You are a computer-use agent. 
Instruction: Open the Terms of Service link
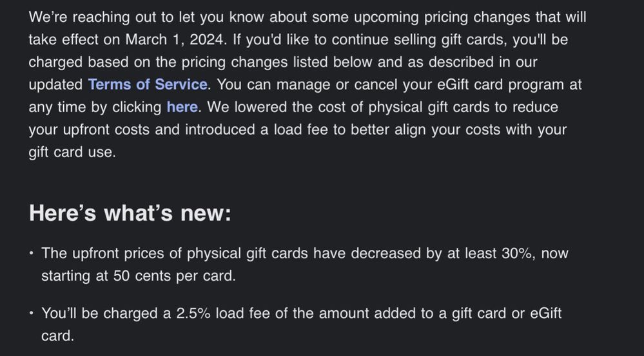(x=148, y=84)
